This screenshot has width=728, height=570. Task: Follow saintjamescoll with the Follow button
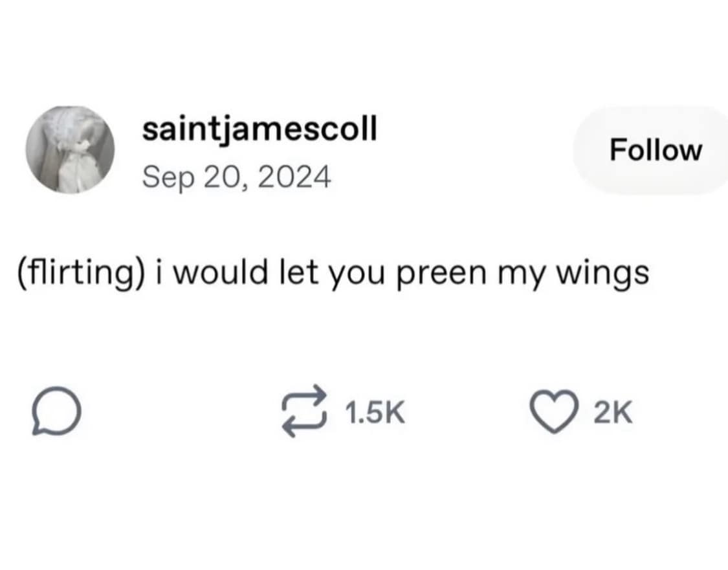click(x=654, y=150)
